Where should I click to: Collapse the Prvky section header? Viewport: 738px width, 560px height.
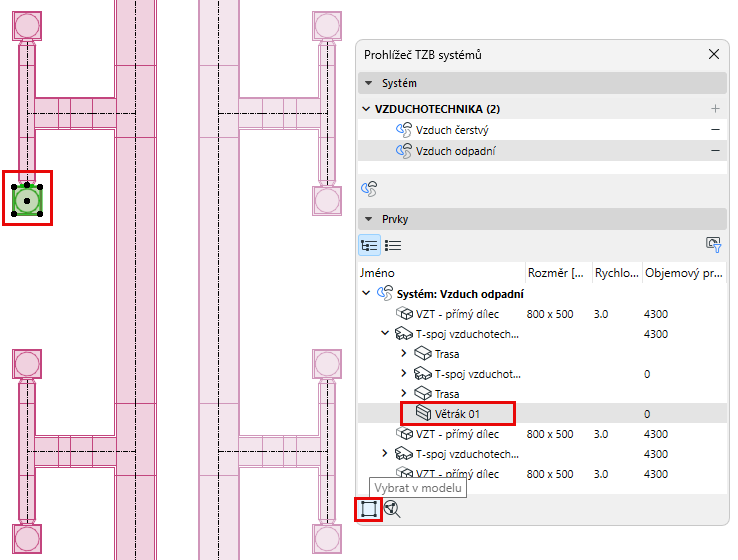point(542,219)
